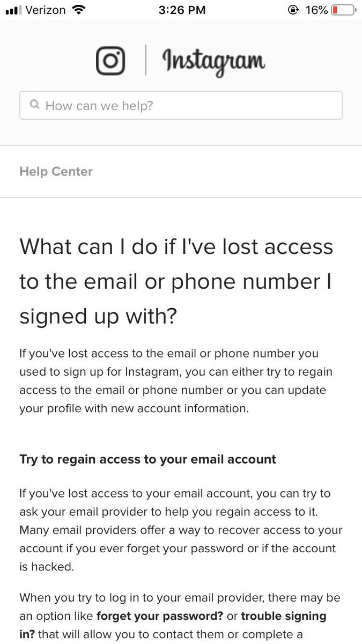362x644 pixels.
Task: Tap the Instagram camera logo icon
Action: (x=110, y=60)
